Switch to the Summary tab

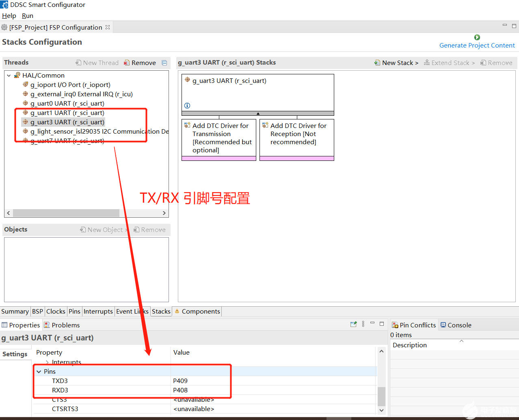(x=15, y=311)
